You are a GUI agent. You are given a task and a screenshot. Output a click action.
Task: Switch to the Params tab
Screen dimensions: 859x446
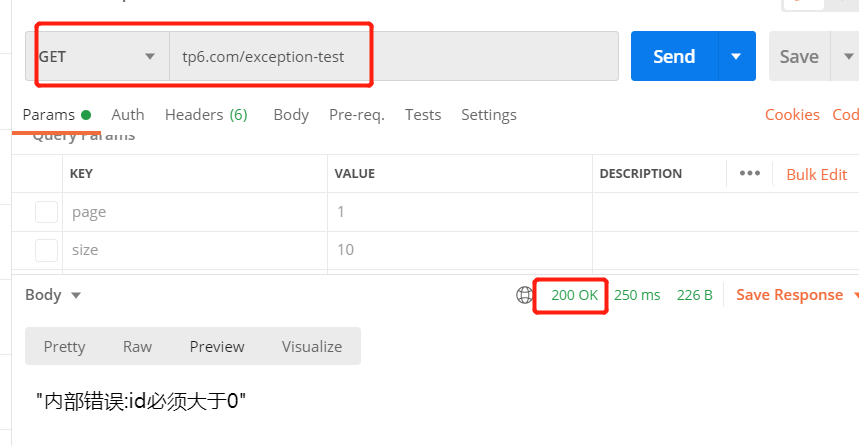(56, 115)
